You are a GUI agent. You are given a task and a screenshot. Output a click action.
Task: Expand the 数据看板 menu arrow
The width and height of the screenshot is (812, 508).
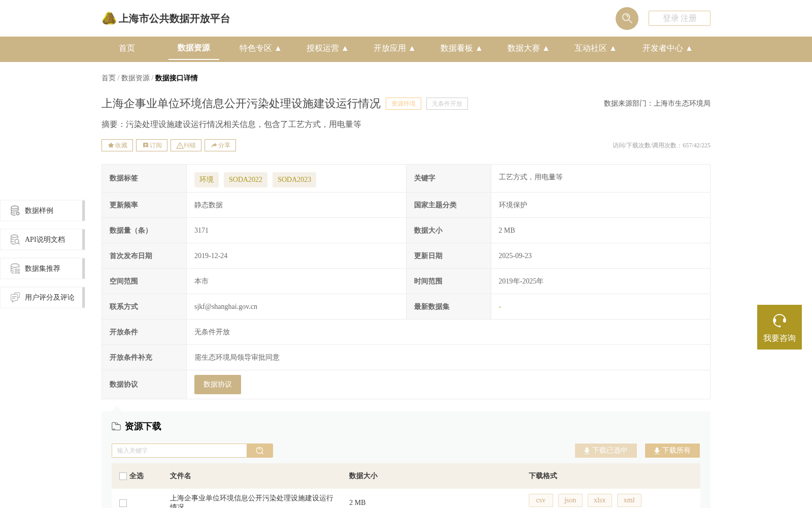click(x=479, y=48)
